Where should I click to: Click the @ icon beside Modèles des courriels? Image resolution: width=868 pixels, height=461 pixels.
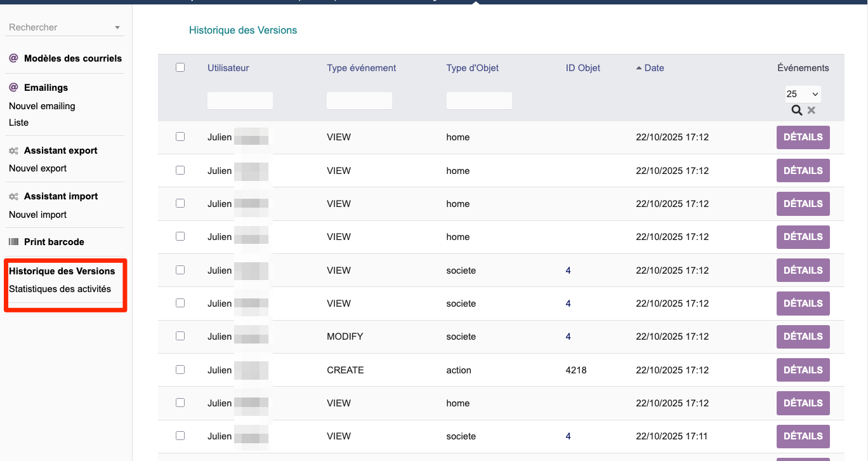(13, 58)
